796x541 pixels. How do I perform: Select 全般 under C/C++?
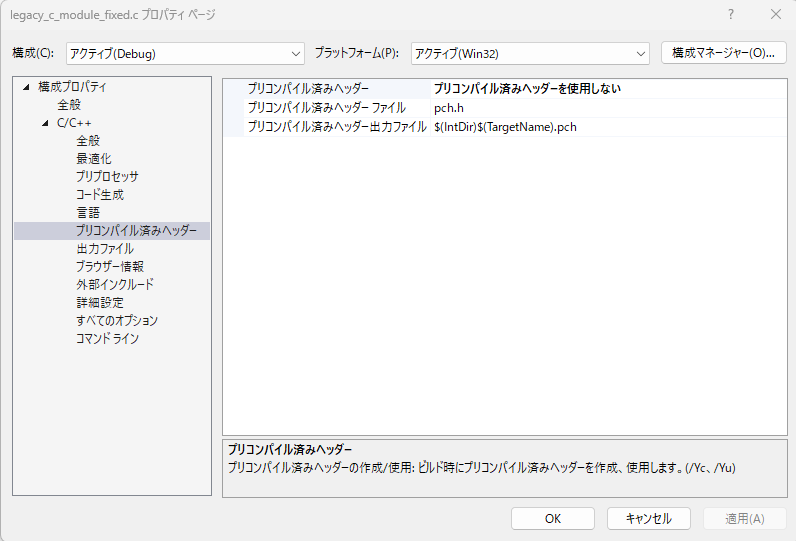(x=88, y=141)
